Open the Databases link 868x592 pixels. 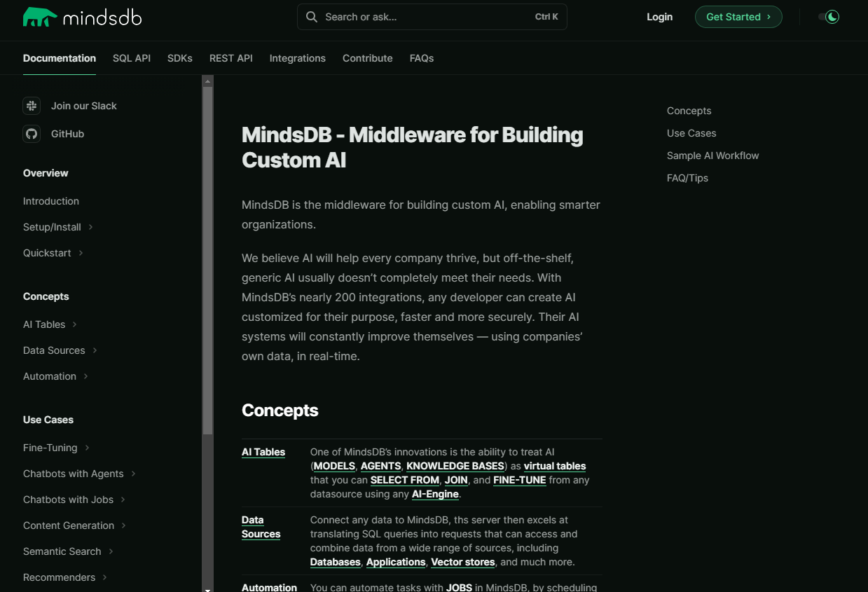[336, 562]
